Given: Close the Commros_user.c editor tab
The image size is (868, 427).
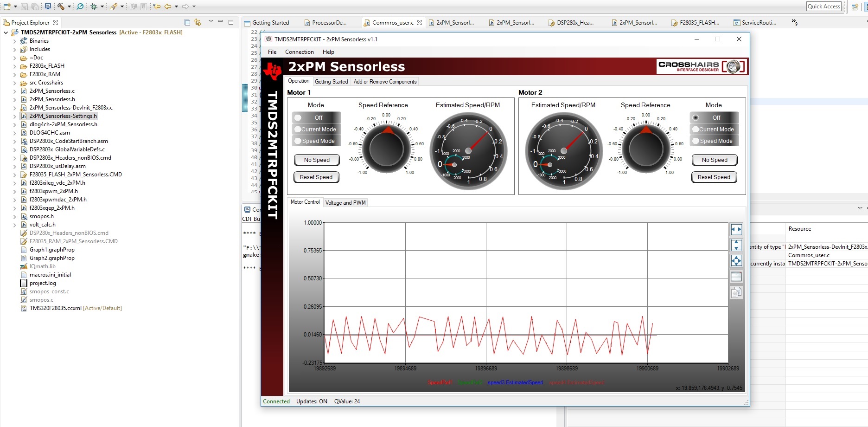Looking at the screenshot, I should (x=420, y=22).
